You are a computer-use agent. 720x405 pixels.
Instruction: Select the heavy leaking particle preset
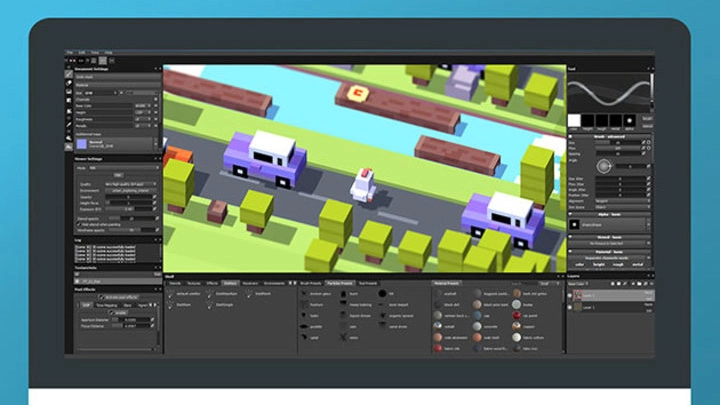(x=356, y=305)
